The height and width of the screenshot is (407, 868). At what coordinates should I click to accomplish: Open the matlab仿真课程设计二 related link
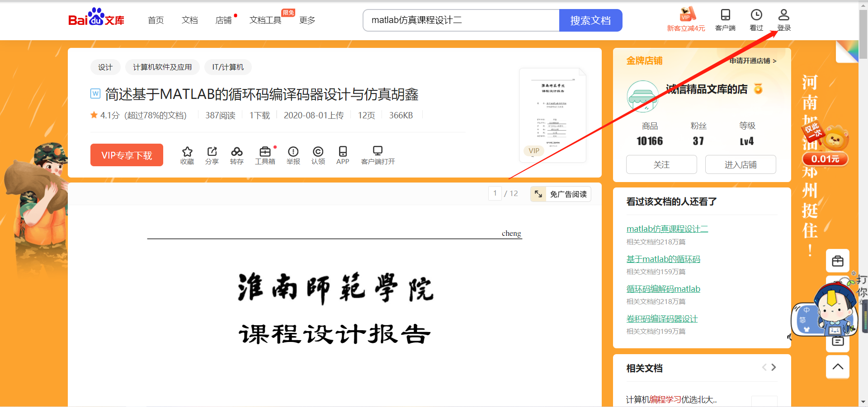pyautogui.click(x=666, y=229)
